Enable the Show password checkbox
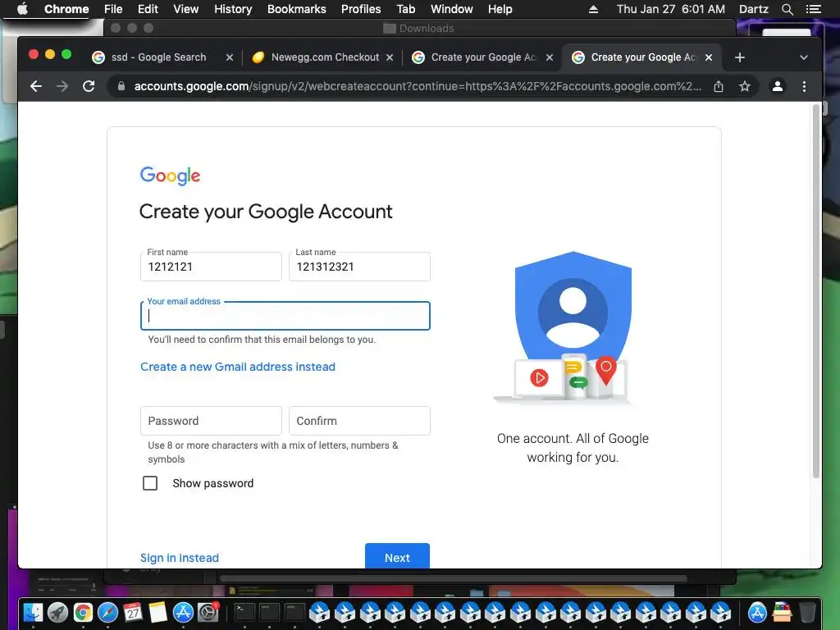Screen dimensions: 840x630 [x=150, y=483]
